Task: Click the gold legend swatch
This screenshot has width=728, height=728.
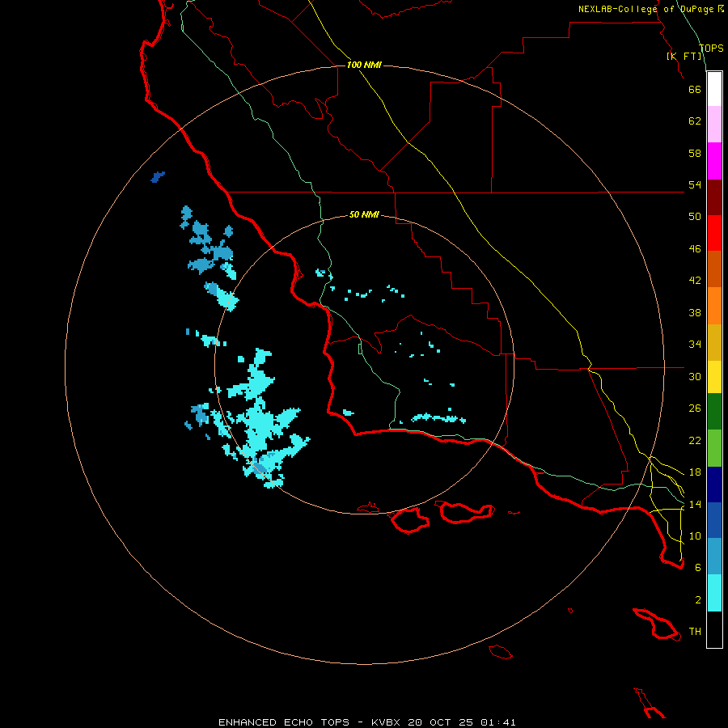Action: [x=714, y=342]
